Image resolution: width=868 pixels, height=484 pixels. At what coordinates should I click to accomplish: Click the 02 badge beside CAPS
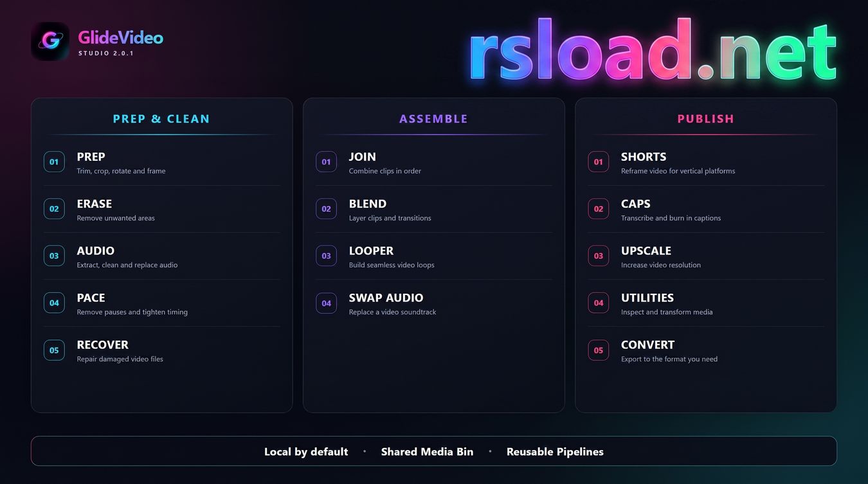pyautogui.click(x=599, y=209)
